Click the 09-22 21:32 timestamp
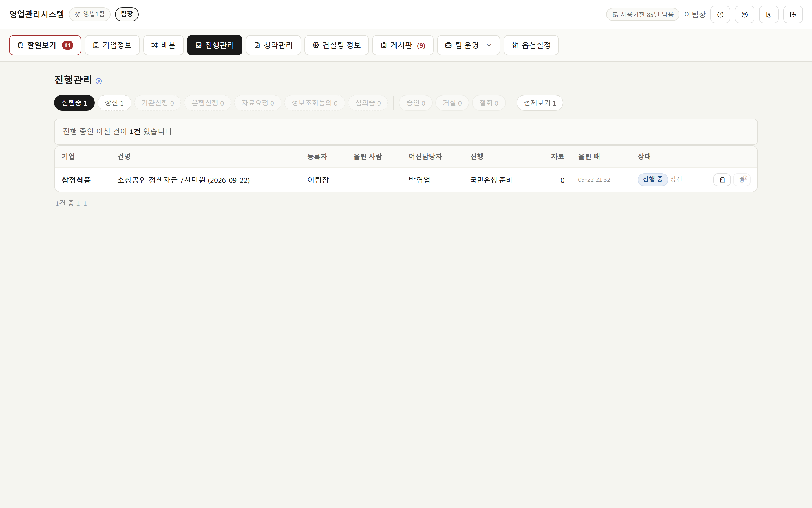 (594, 180)
